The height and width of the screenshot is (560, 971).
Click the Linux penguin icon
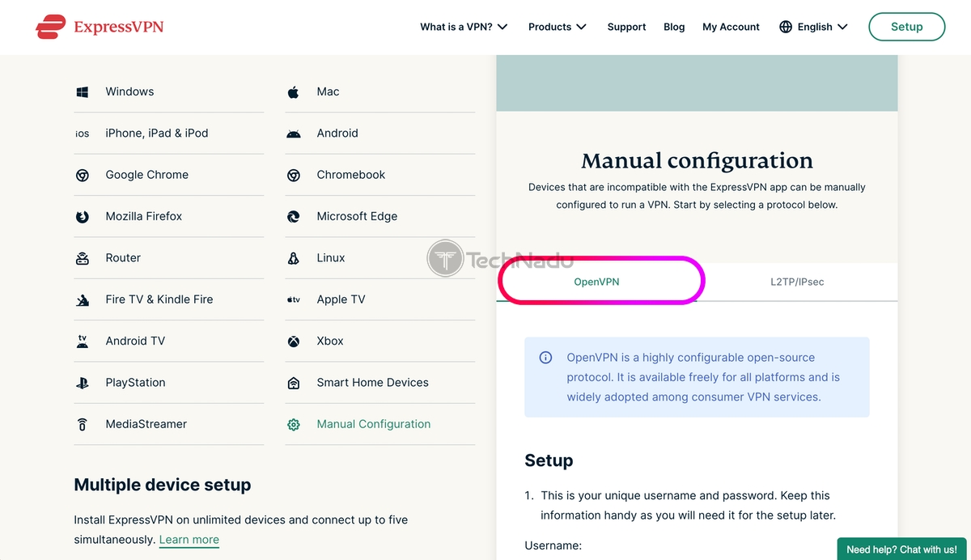pyautogui.click(x=294, y=258)
